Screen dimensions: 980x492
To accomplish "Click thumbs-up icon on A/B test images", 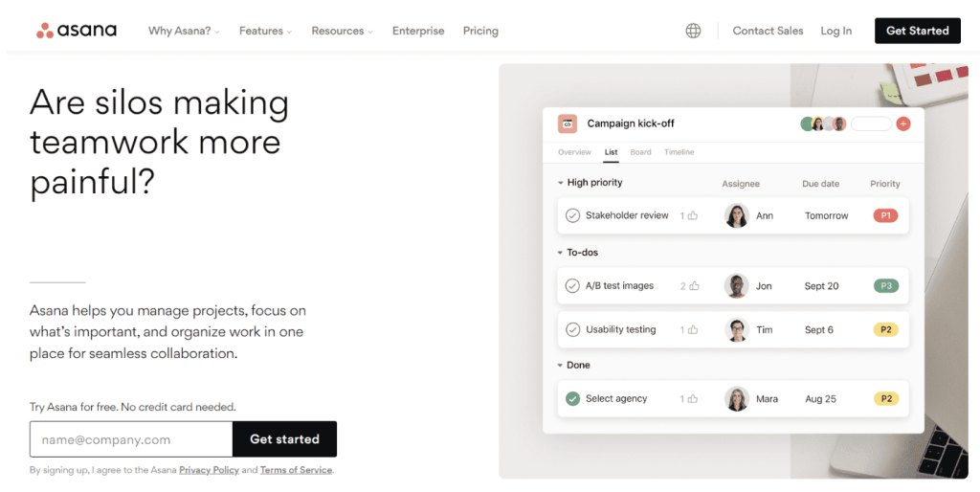I will pos(694,286).
